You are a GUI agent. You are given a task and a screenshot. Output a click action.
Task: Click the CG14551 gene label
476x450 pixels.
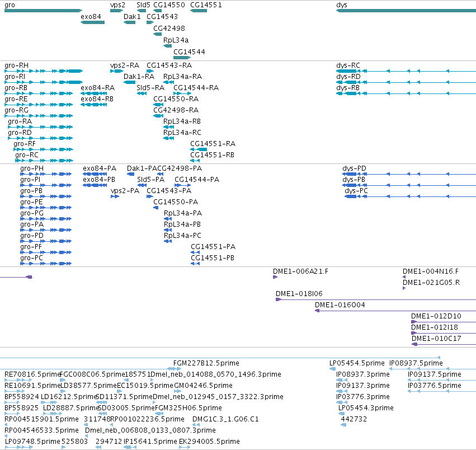click(206, 5)
